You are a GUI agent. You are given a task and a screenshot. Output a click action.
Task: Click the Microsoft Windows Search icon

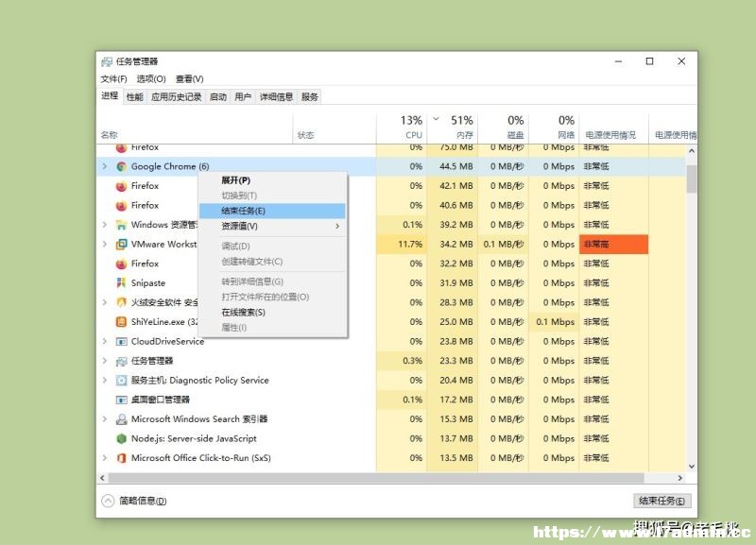[x=122, y=419]
